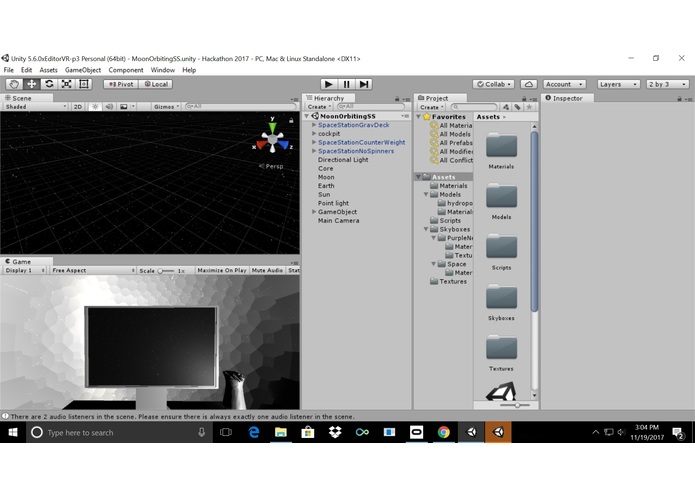Switch to the Inspector tab

tap(567, 98)
